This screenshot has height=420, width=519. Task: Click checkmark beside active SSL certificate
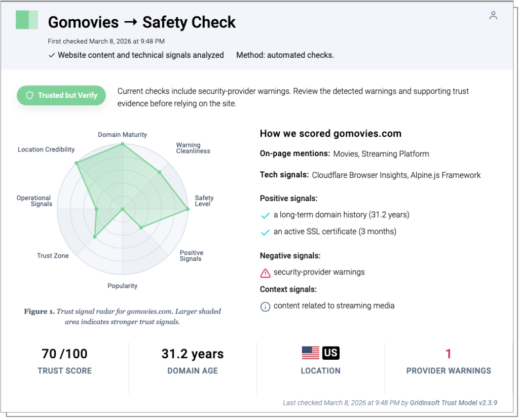tap(265, 233)
